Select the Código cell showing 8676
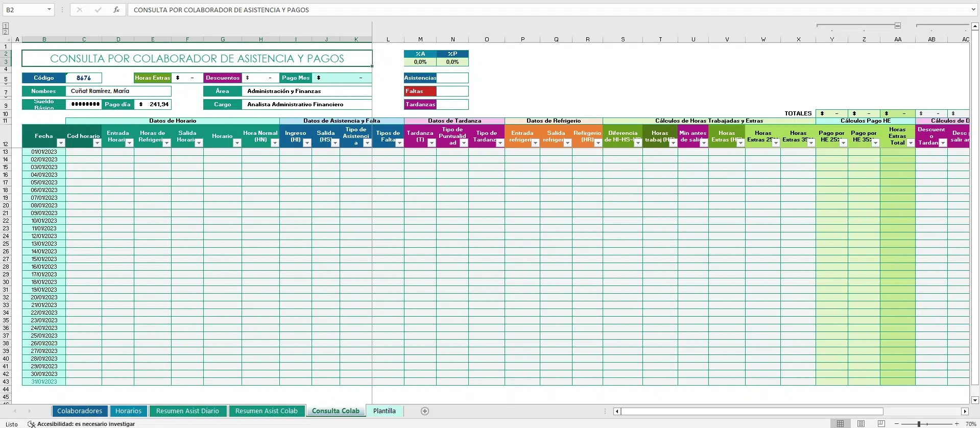Viewport: 980px width, 428px height. [84, 78]
